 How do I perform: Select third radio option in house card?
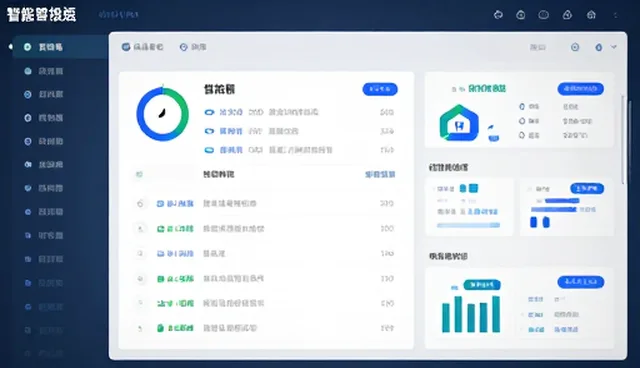(522, 135)
